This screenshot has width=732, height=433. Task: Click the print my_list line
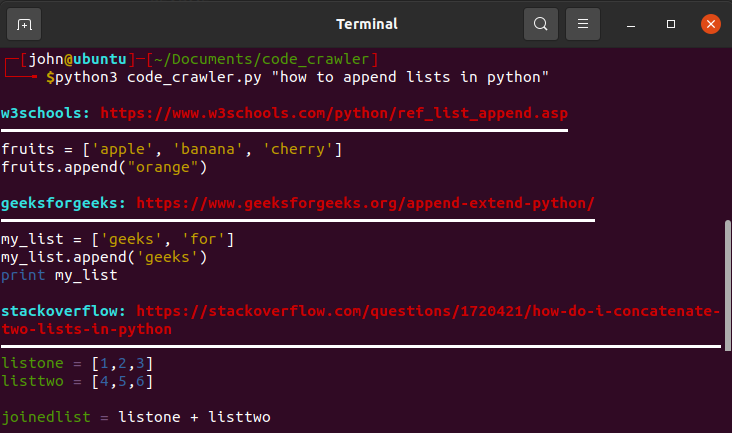[59, 275]
